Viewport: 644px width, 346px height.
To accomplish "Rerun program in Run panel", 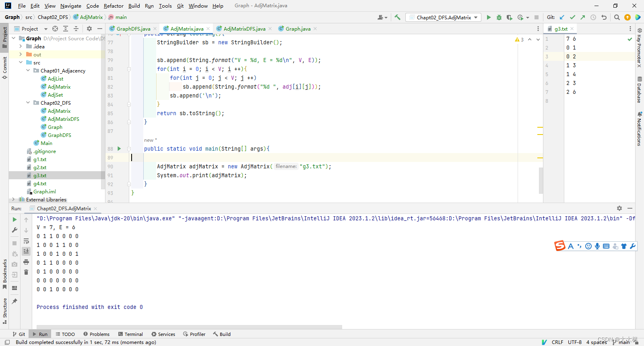I will coord(14,220).
